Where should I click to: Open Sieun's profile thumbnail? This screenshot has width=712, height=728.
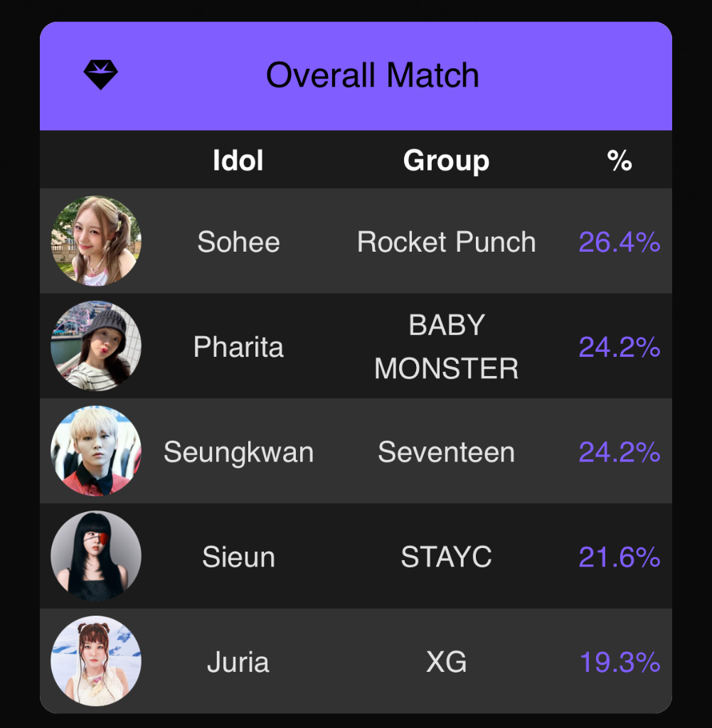pos(96,556)
